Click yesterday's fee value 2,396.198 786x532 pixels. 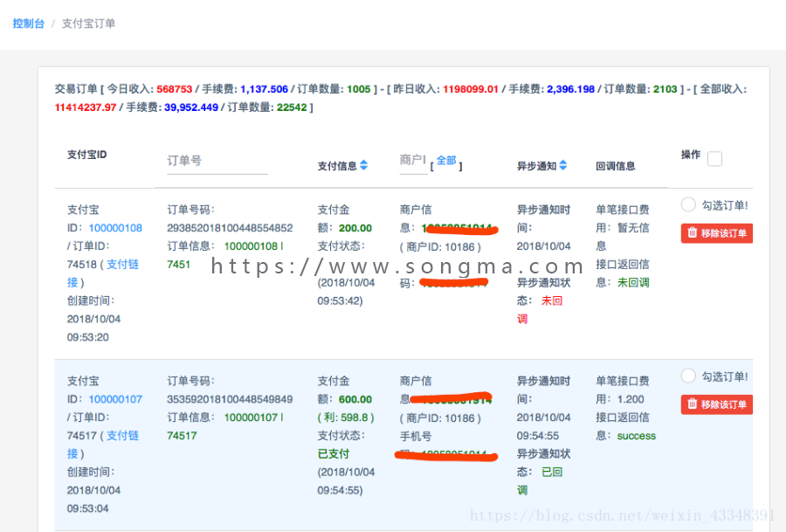pyautogui.click(x=570, y=89)
